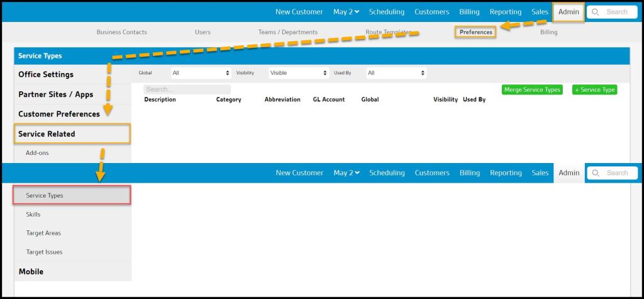This screenshot has width=644, height=299.
Task: Expand the Mobile section in sidebar
Action: point(31,271)
